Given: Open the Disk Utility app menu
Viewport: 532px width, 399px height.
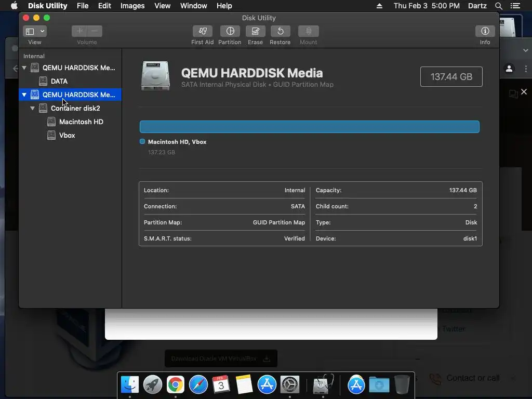Looking at the screenshot, I should click(x=47, y=6).
